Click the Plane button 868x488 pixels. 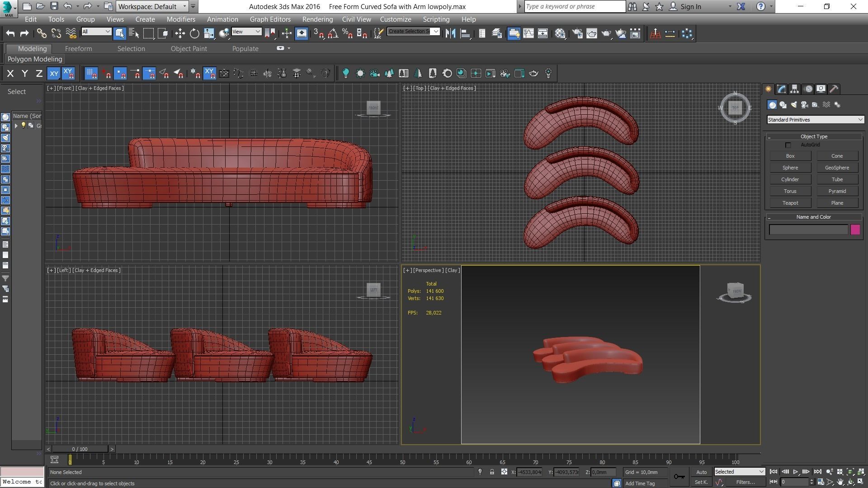point(837,203)
